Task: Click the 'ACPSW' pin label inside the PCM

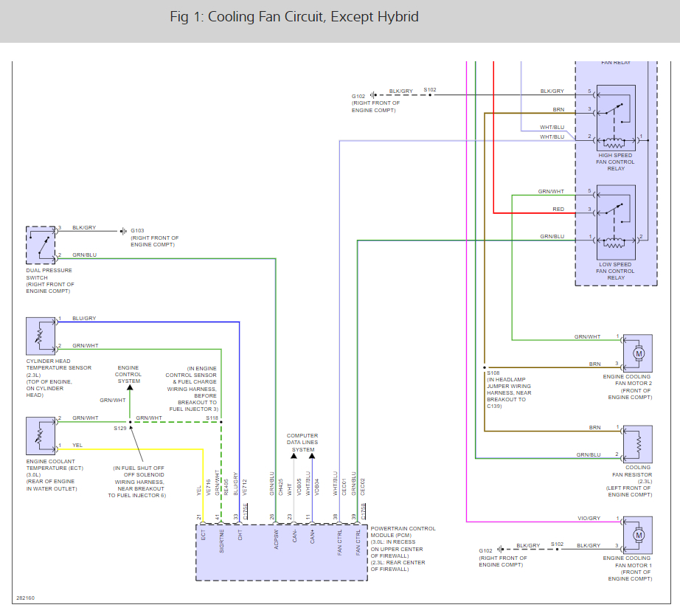Action: click(277, 539)
